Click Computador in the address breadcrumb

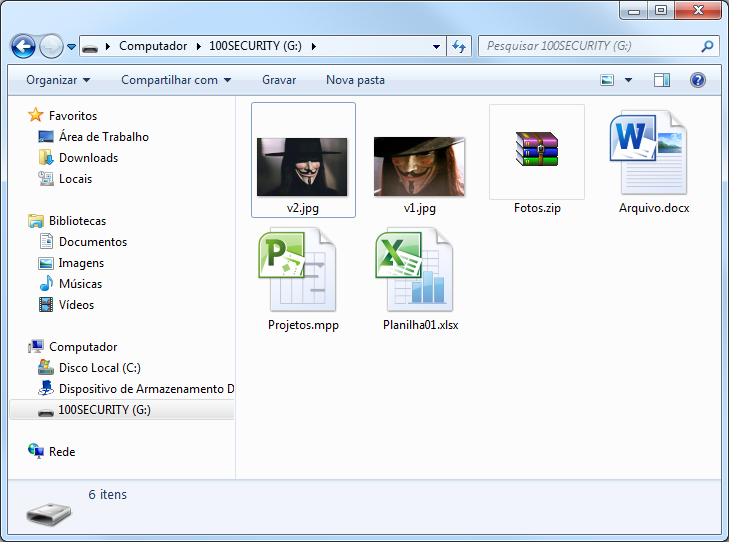[x=153, y=46]
